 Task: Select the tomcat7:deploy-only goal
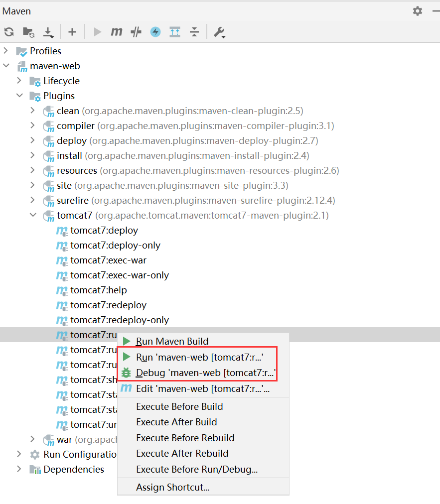click(x=116, y=245)
